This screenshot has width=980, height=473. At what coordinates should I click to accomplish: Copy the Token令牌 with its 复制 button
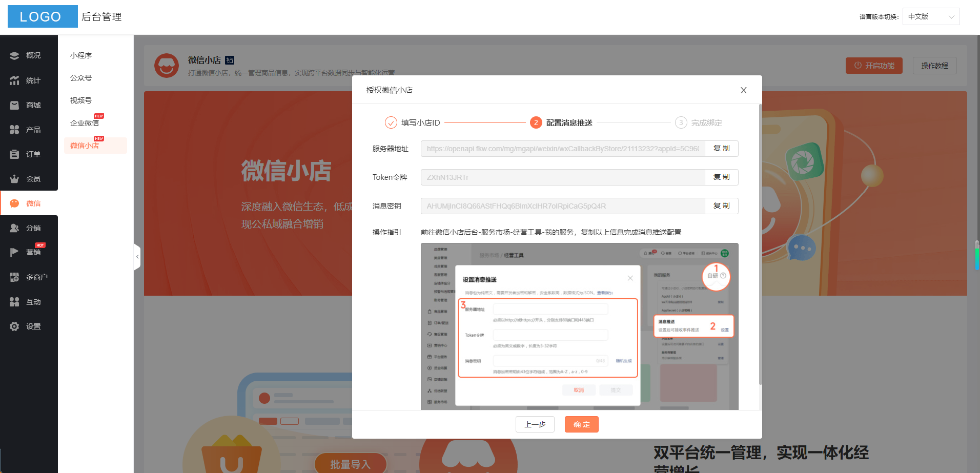point(722,177)
